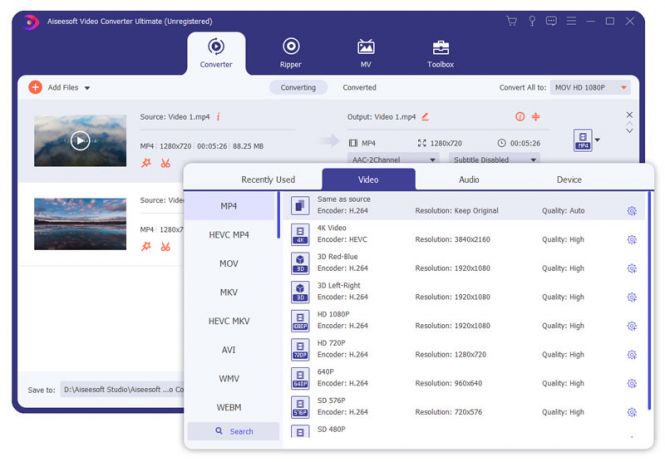Choose the 640P preset
The height and width of the screenshot is (462, 665).
pos(464,378)
